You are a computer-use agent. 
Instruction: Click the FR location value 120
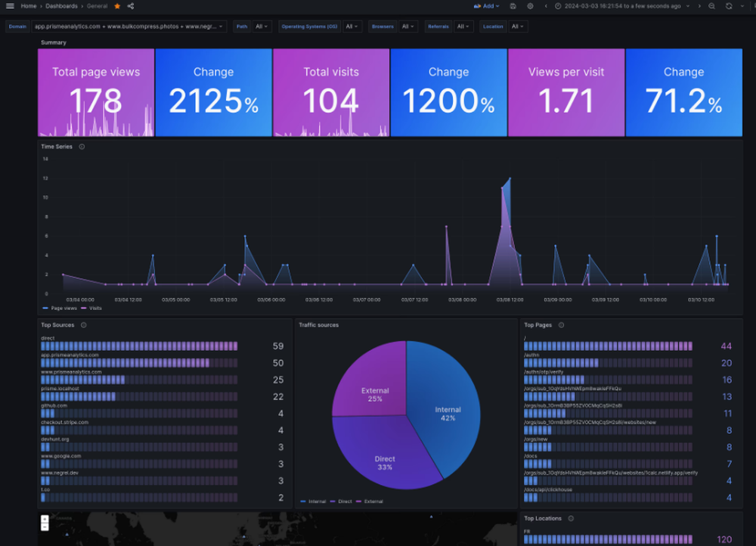tap(724, 540)
